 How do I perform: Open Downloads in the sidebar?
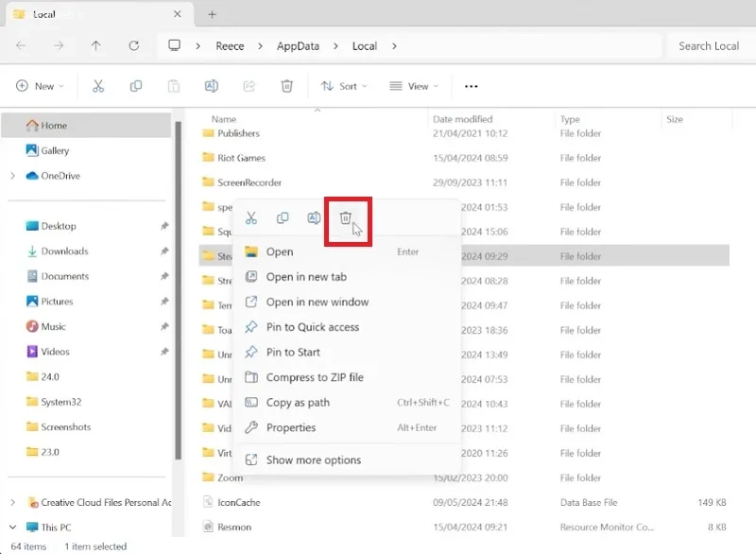click(x=64, y=251)
